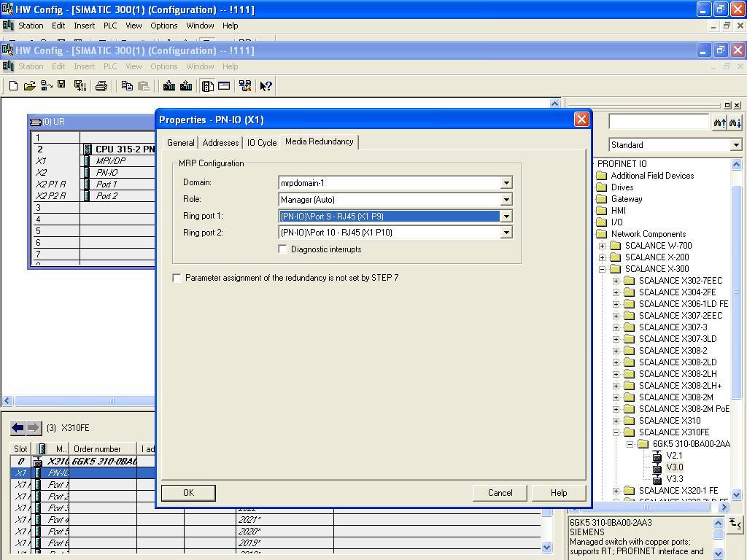
Task: Expand the SCALANCE X310 folder
Action: pos(616,421)
